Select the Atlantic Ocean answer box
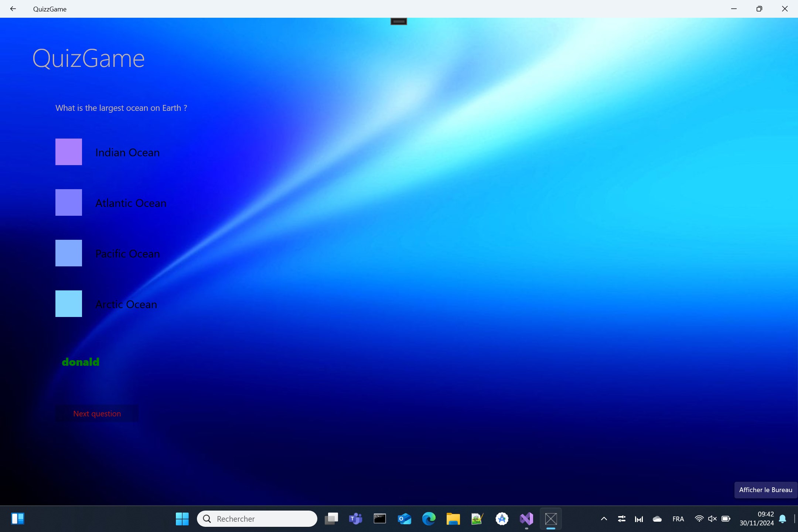The height and width of the screenshot is (532, 798). click(x=69, y=202)
